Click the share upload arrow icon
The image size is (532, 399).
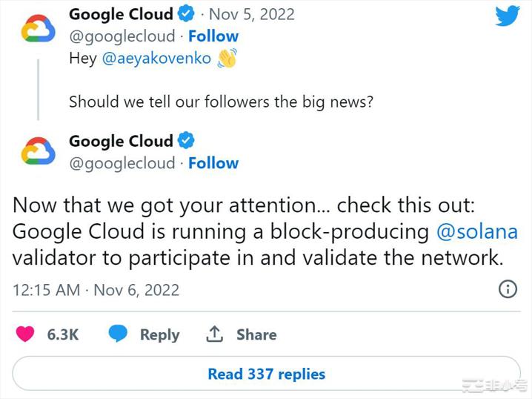click(x=214, y=334)
